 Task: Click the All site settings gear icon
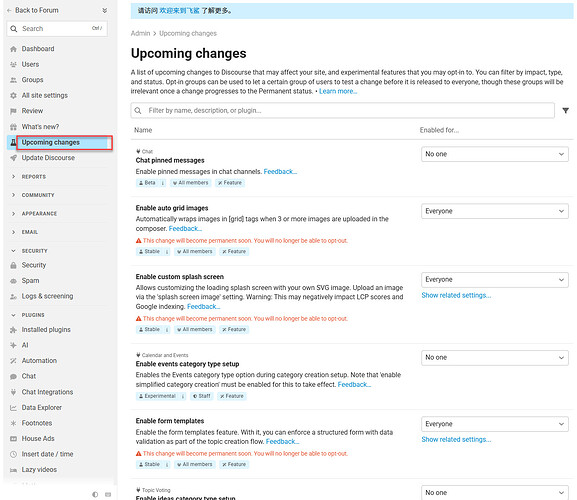[x=14, y=95]
